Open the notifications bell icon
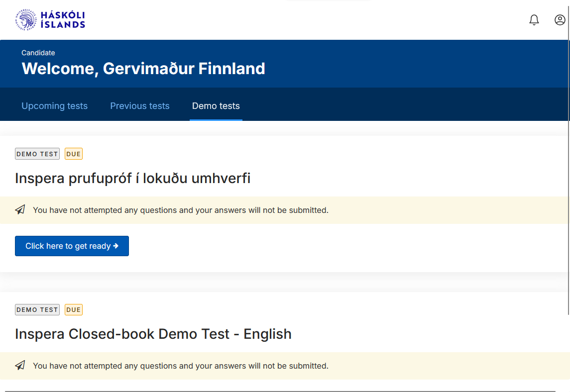The width and height of the screenshot is (570, 392). pyautogui.click(x=534, y=19)
